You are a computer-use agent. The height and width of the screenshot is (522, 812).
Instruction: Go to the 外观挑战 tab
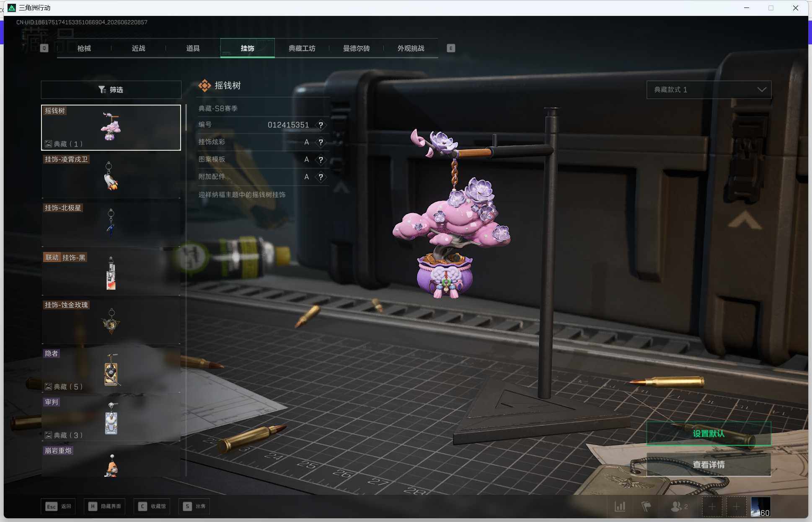[x=411, y=49]
